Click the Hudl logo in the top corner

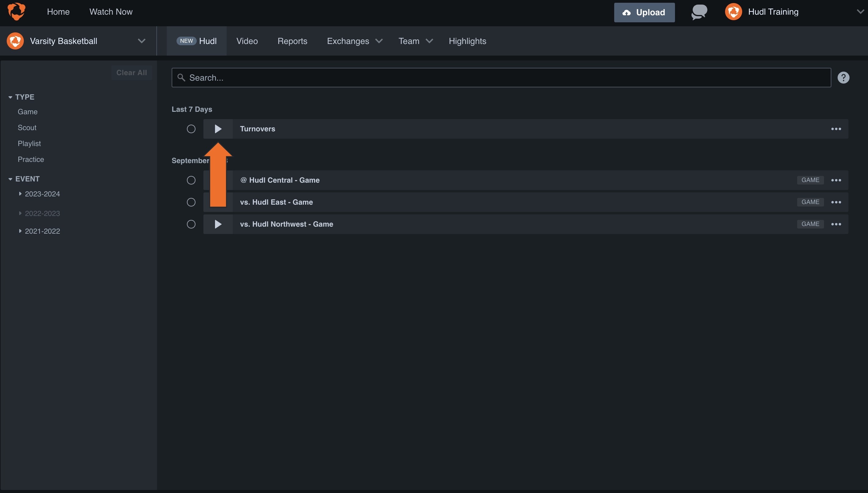coord(16,11)
